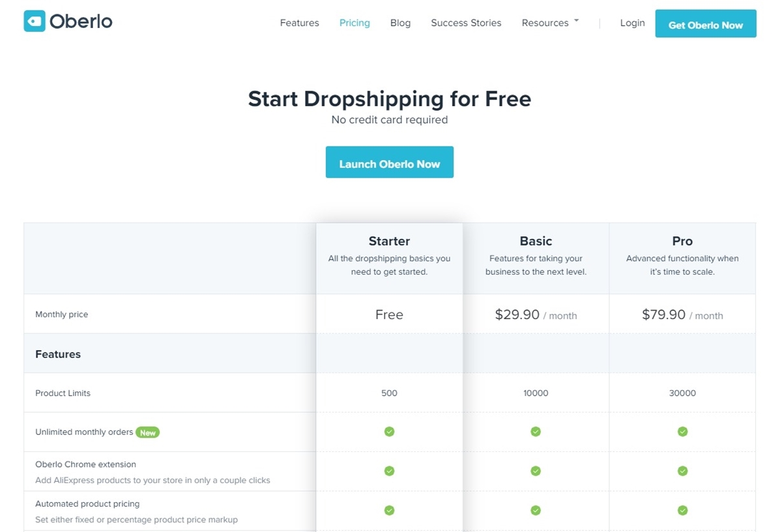
Task: Click Starter checkmark for Automated product pricing
Action: pos(389,511)
